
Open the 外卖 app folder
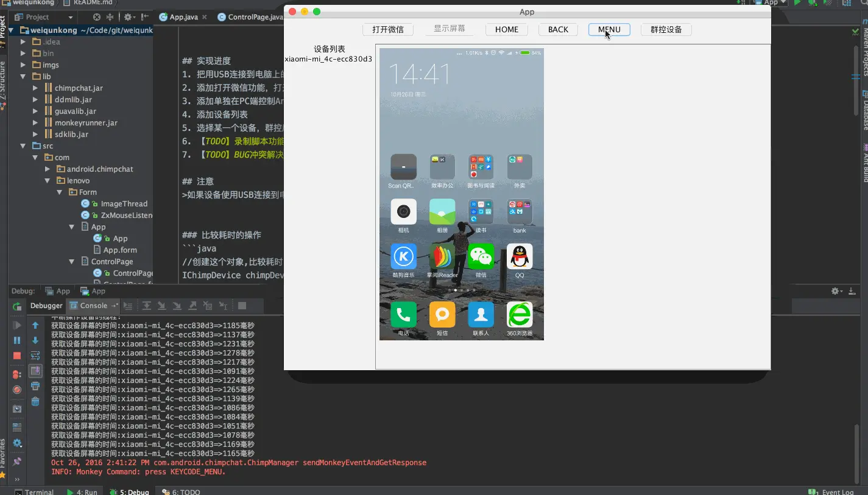[x=520, y=166]
